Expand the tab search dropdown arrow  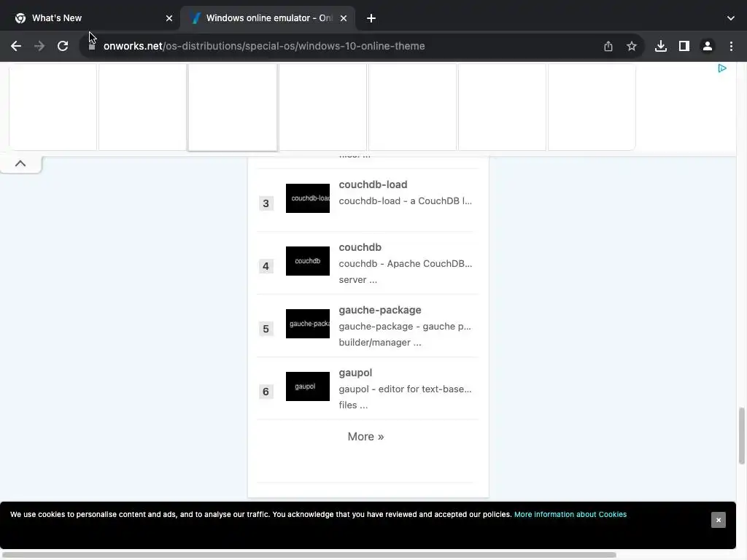[x=730, y=18]
